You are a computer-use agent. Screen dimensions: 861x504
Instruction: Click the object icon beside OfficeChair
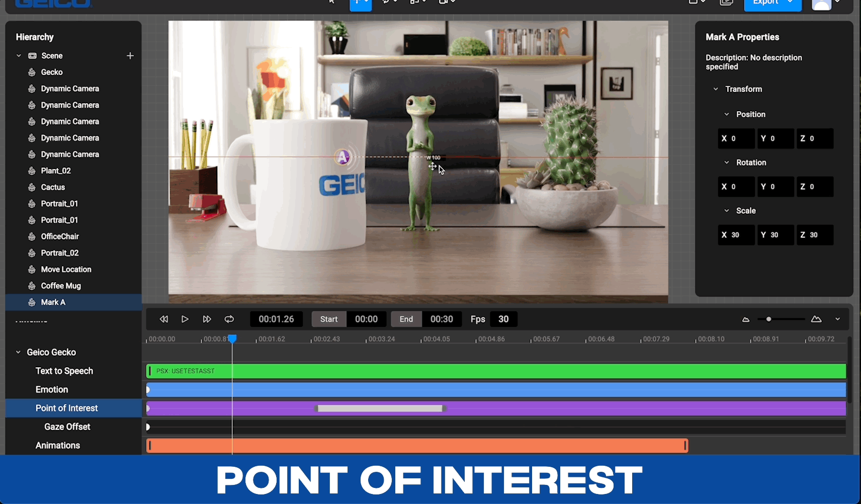coord(32,236)
